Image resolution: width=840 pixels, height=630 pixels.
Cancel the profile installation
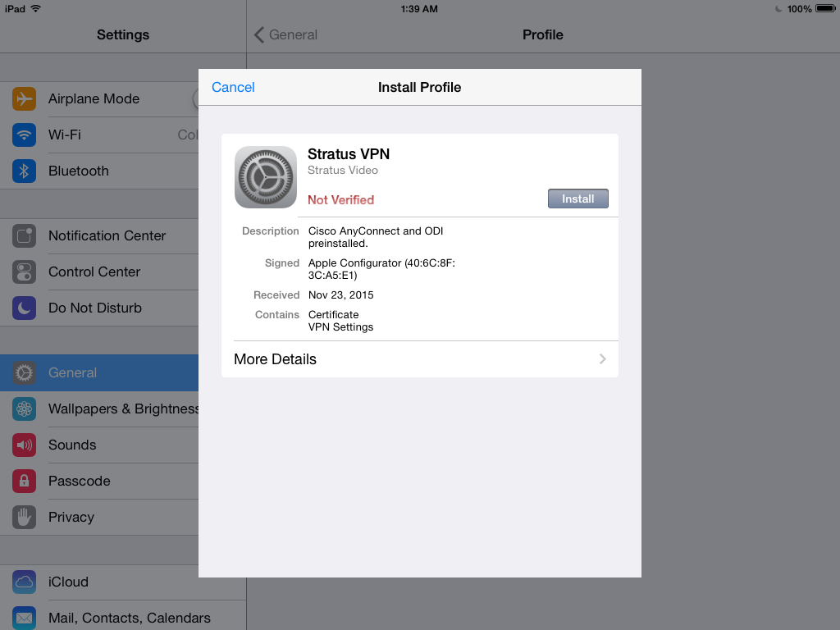click(x=233, y=87)
